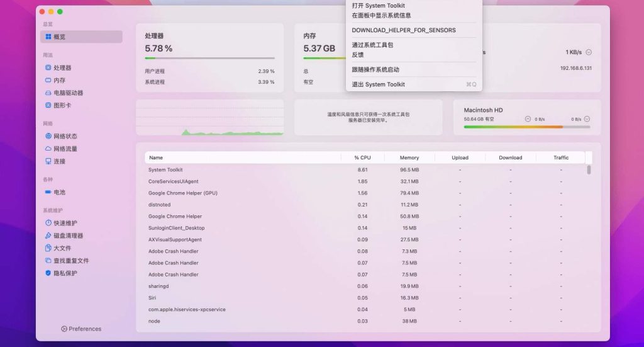644x347 pixels.
Task: Expand the chevron next to 1 KB/s
Action: point(589,52)
